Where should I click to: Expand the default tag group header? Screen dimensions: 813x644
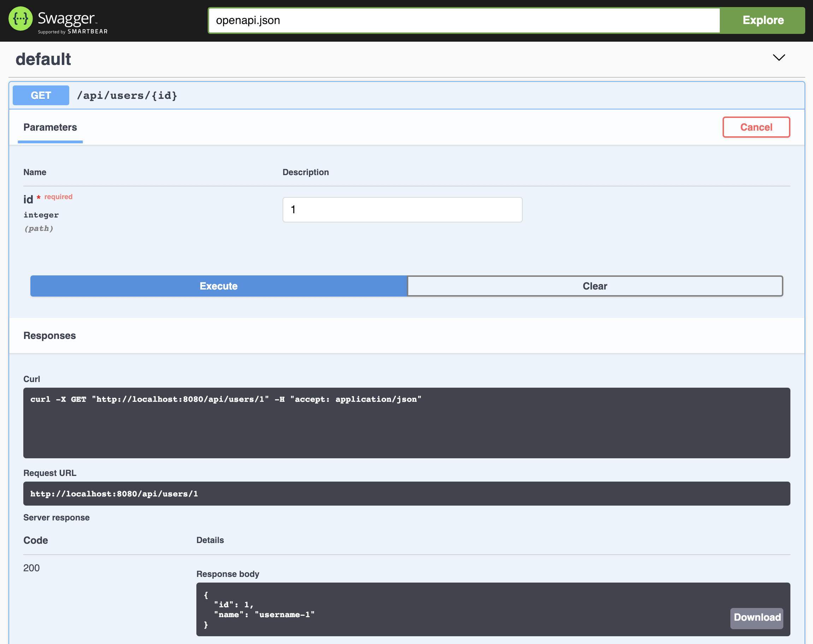click(x=43, y=59)
